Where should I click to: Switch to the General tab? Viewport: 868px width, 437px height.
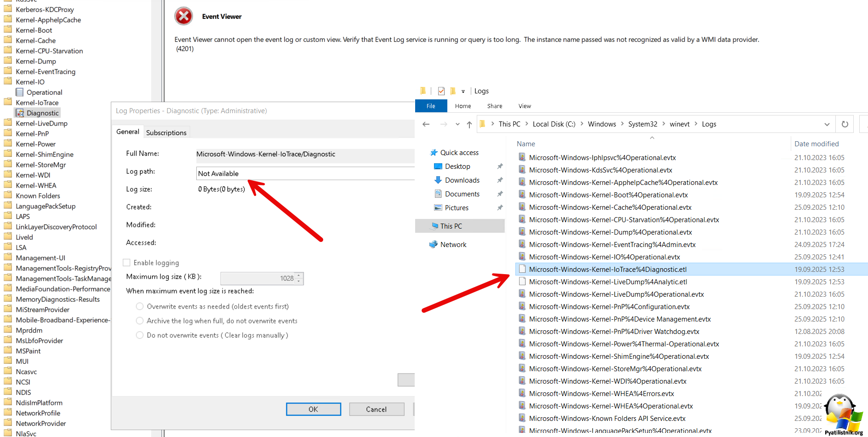click(x=128, y=132)
